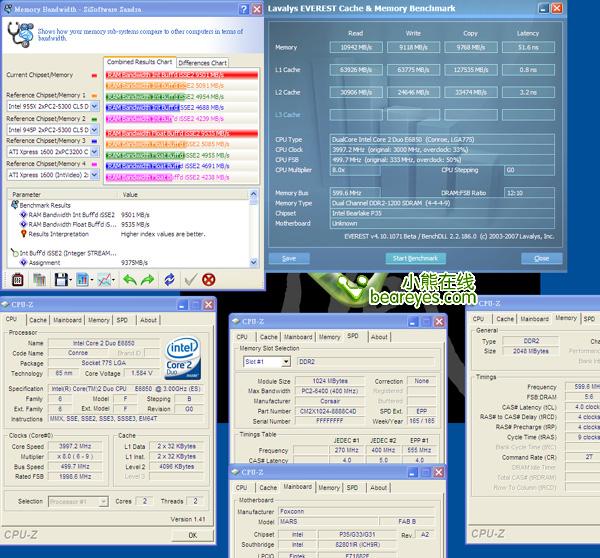Click the pin icon beside Results Interpretation
This screenshot has height=558, width=600.
(23, 233)
